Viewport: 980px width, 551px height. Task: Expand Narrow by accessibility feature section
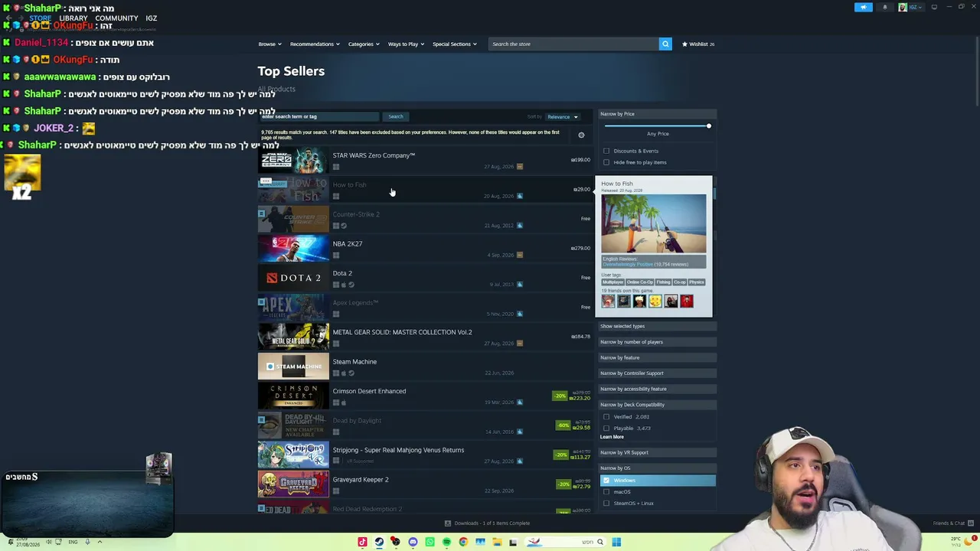[x=656, y=389]
